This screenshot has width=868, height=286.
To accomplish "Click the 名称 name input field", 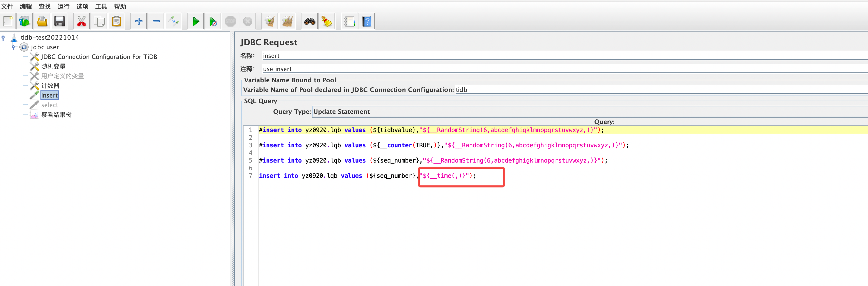I will tap(565, 56).
